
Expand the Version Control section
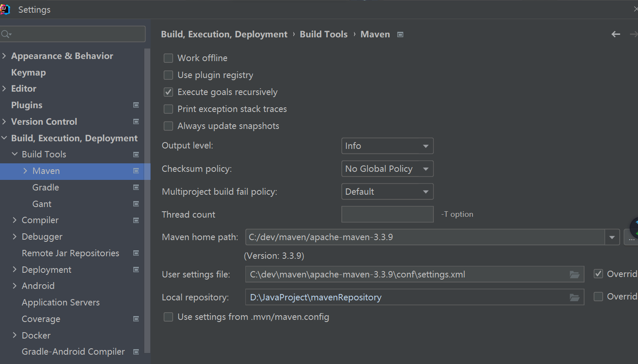click(4, 122)
